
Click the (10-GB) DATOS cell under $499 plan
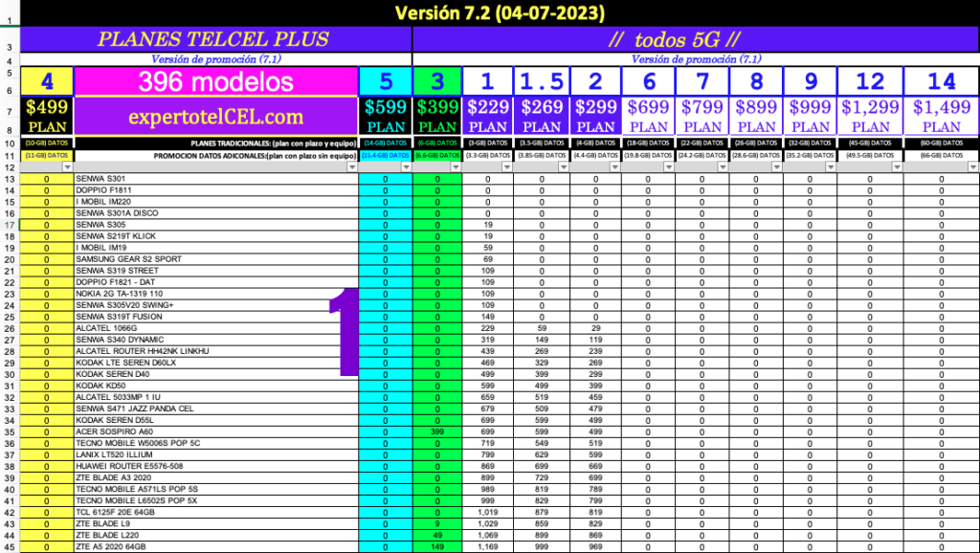point(47,144)
